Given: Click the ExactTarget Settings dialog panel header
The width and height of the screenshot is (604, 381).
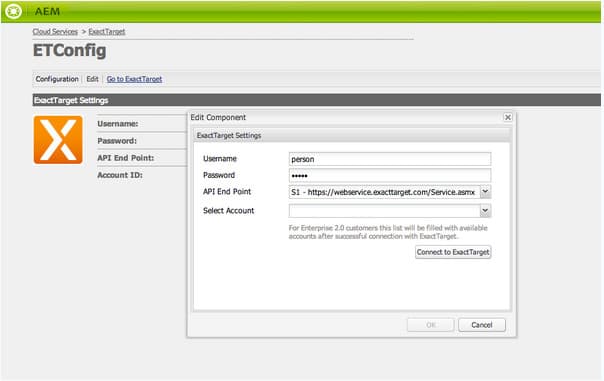Looking at the screenshot, I should point(352,136).
